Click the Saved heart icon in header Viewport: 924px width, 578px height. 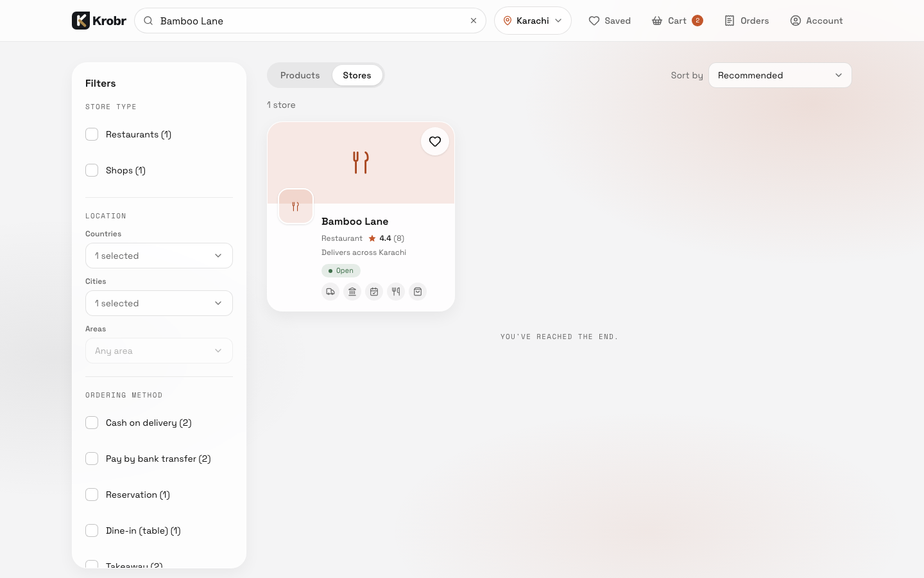click(x=594, y=21)
